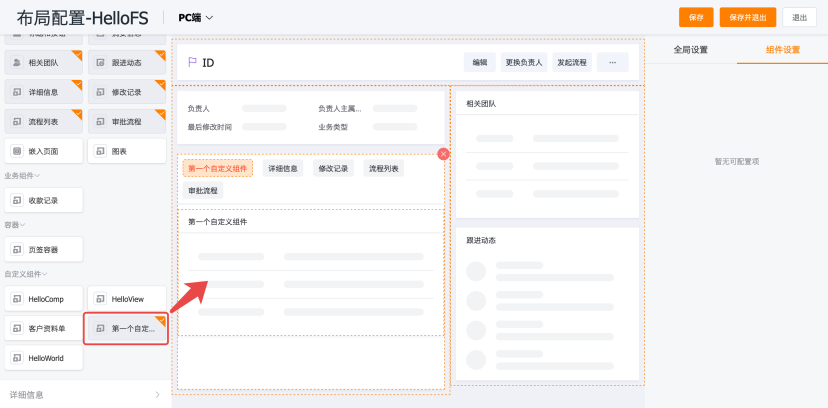Click the 第一个自定义组件 panel title
This screenshot has width=828, height=408.
(x=218, y=222)
